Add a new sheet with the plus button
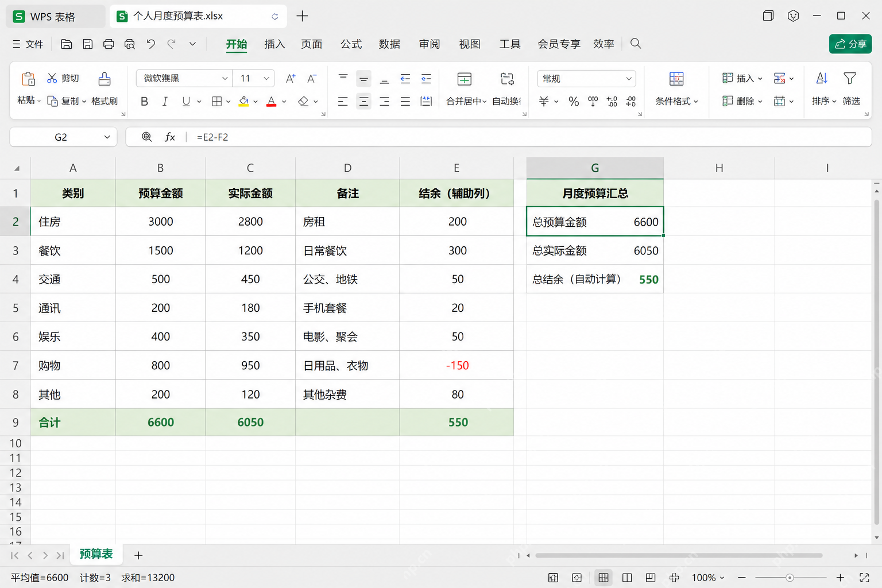This screenshot has width=882, height=588. point(138,555)
